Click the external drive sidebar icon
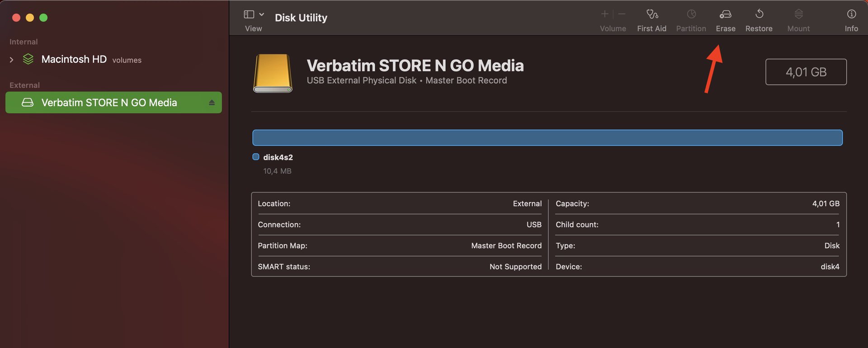This screenshot has width=868, height=348. click(x=28, y=103)
